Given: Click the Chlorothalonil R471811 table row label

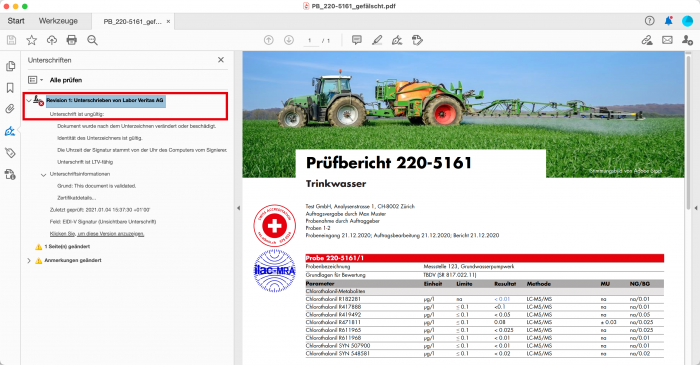Looking at the screenshot, I should tap(333, 322).
